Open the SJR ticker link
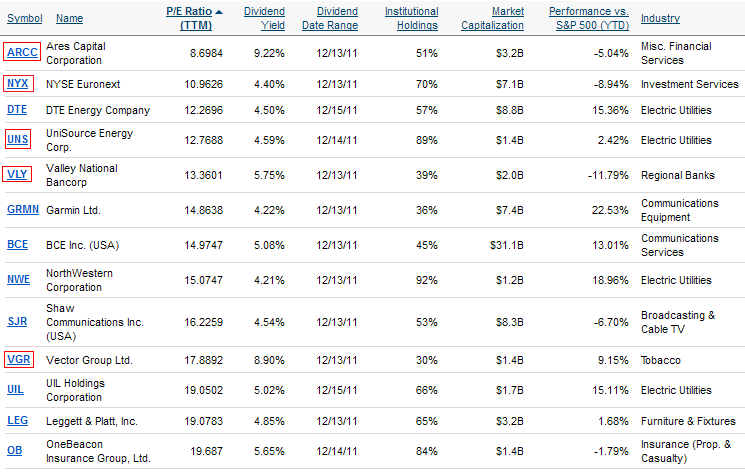 [x=17, y=322]
